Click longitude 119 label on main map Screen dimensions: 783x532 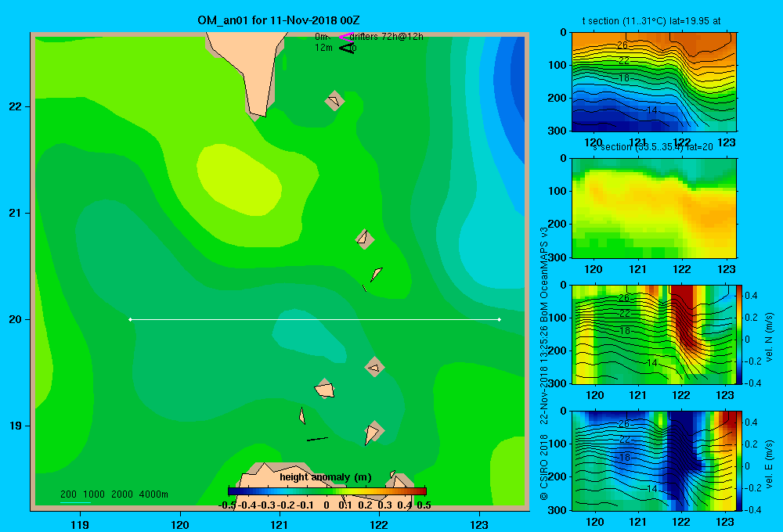[81, 524]
